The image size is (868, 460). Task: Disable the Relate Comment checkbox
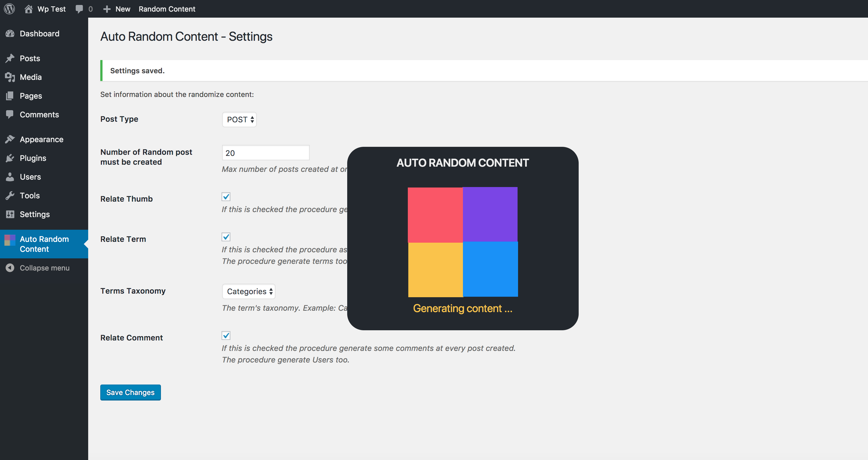(226, 335)
